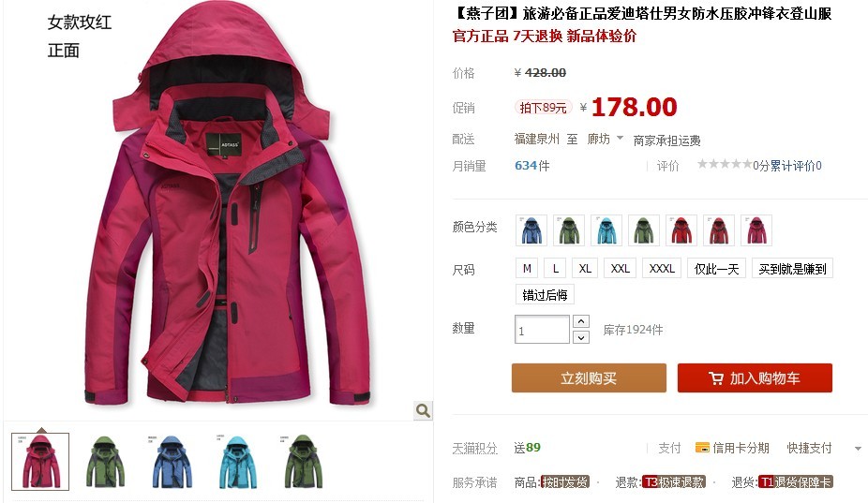The image size is (868, 503).
Task: Click the magnifier zoom icon on product image
Action: pos(423,410)
